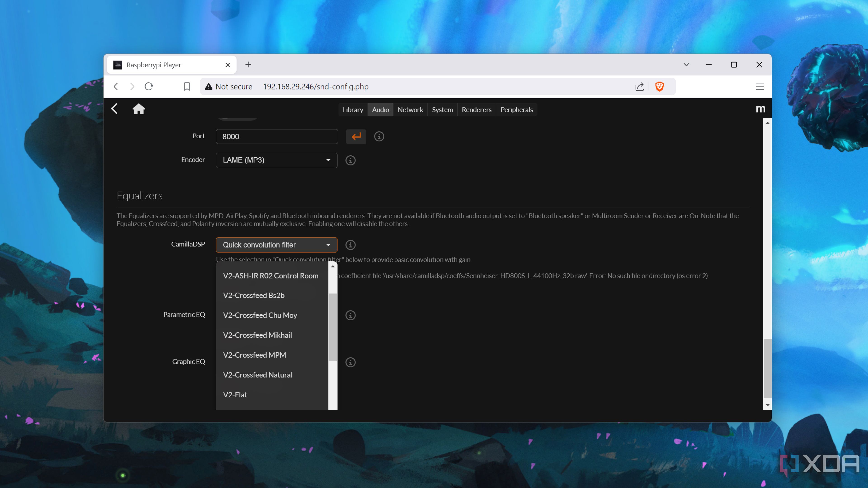Click the moOde home icon
Screen dimensions: 868x488
(139, 109)
